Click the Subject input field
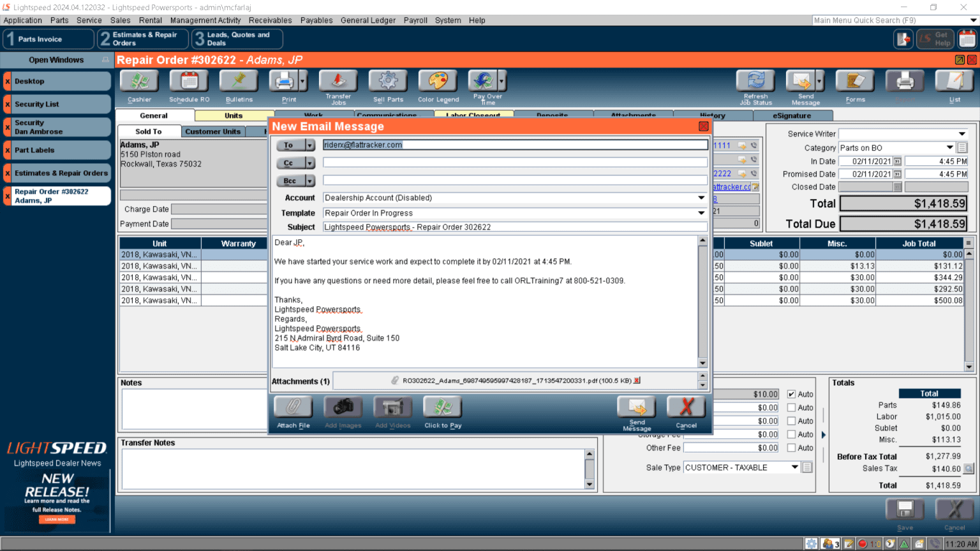 tap(514, 227)
